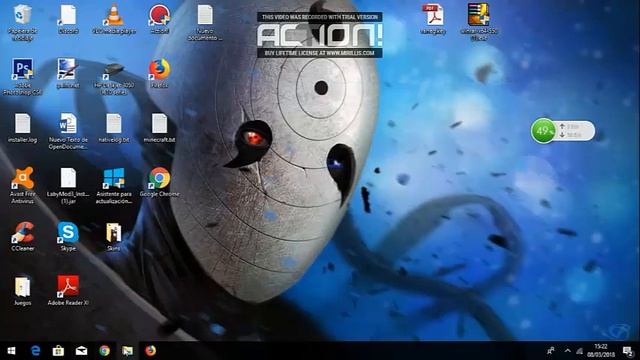Select the Nuevo documento file on desktop
Screen dimensions: 640x360
(205, 16)
